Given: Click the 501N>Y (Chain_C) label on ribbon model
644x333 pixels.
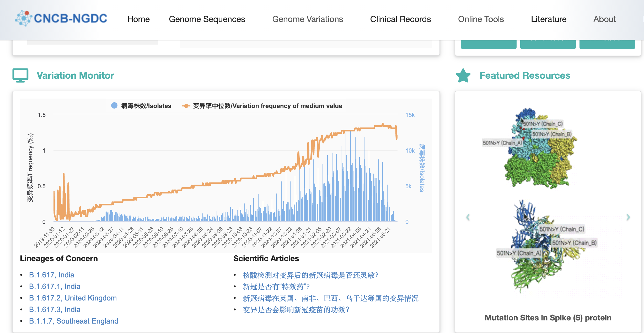Looking at the screenshot, I should [562, 229].
